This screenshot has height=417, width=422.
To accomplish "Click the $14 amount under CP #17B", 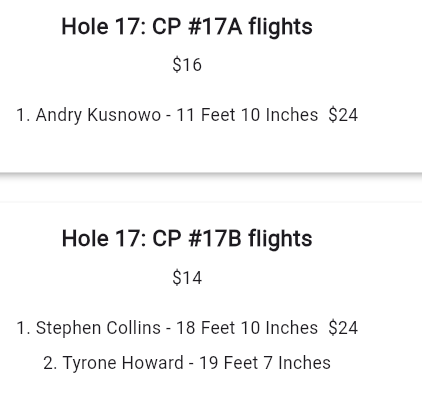I will pyautogui.click(x=187, y=278).
